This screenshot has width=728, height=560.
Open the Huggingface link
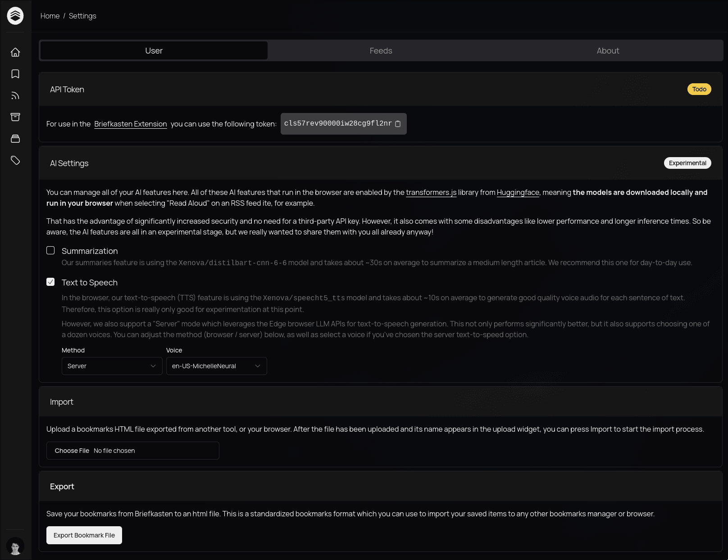click(x=518, y=192)
